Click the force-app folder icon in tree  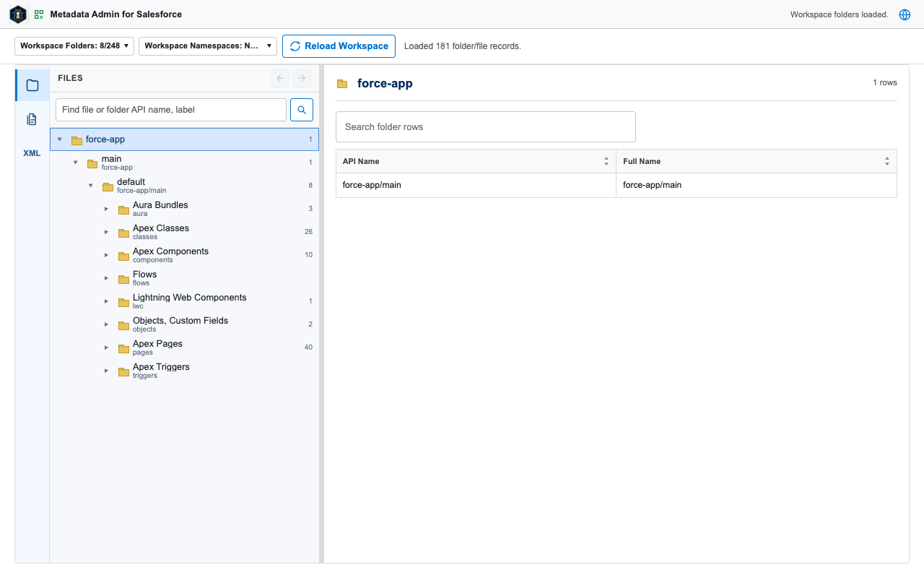[77, 140]
